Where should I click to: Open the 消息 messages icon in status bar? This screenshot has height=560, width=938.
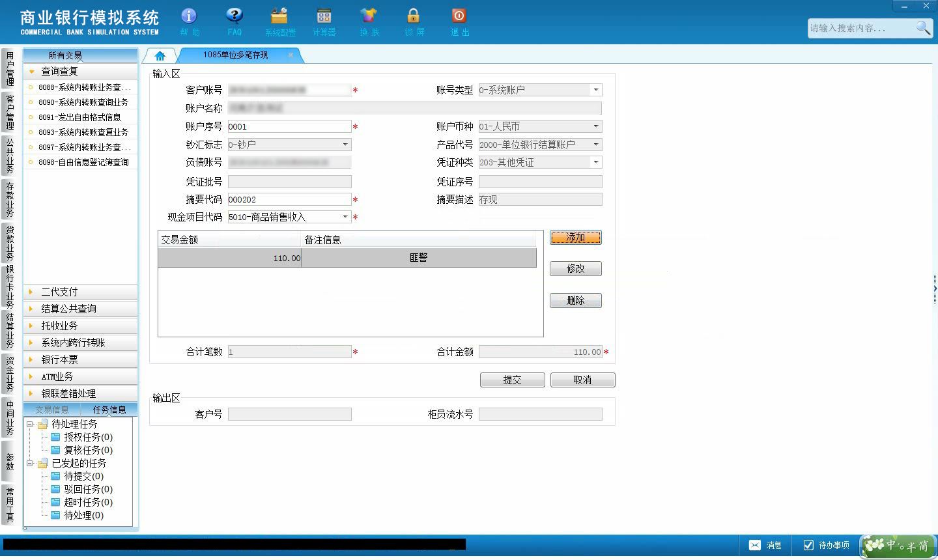[x=765, y=545]
